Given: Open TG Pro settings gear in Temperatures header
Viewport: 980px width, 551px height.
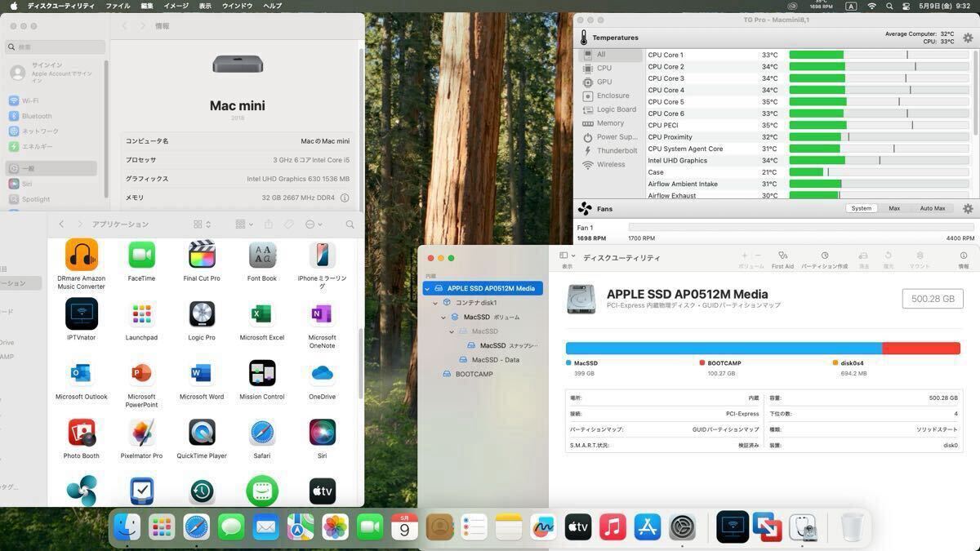Looking at the screenshot, I should [x=968, y=38].
